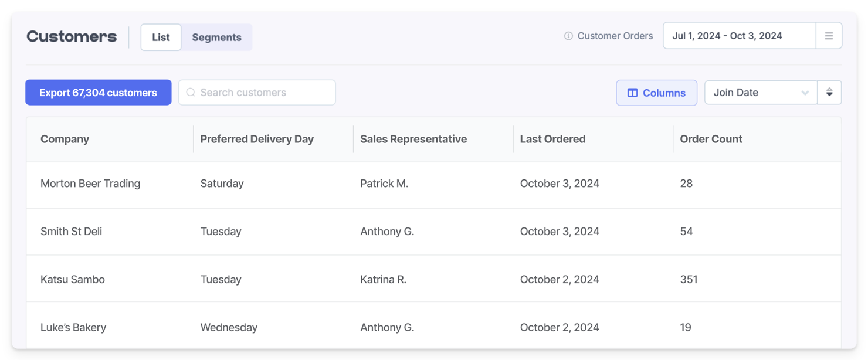Click Export 67,304 customers
The height and width of the screenshot is (360, 868).
pos(98,92)
